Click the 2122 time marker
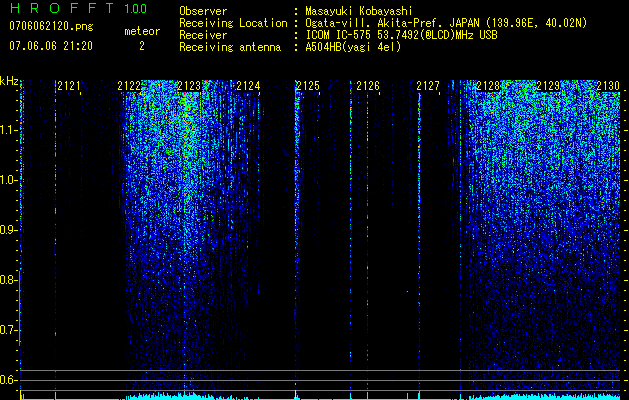This screenshot has height=400, width=629. (x=129, y=86)
